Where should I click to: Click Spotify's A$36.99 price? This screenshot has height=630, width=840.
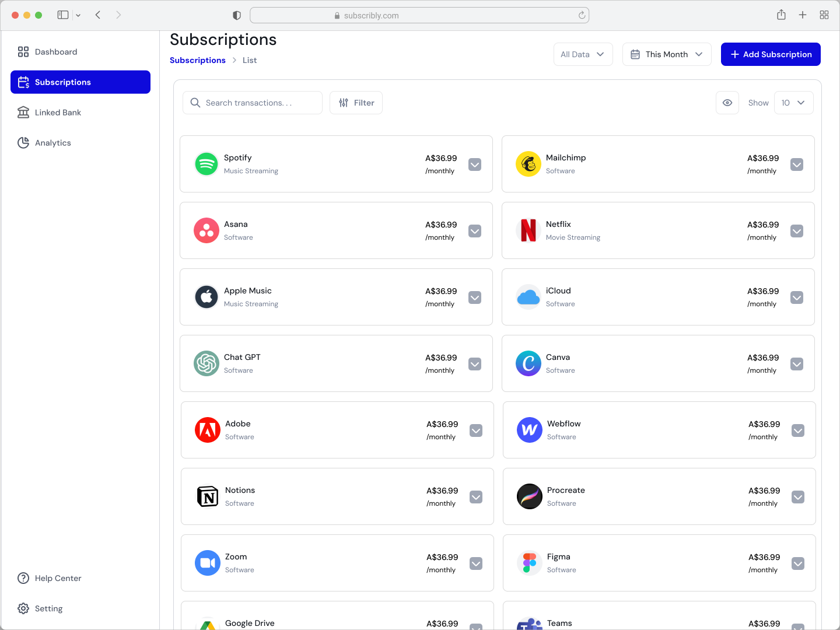click(441, 158)
